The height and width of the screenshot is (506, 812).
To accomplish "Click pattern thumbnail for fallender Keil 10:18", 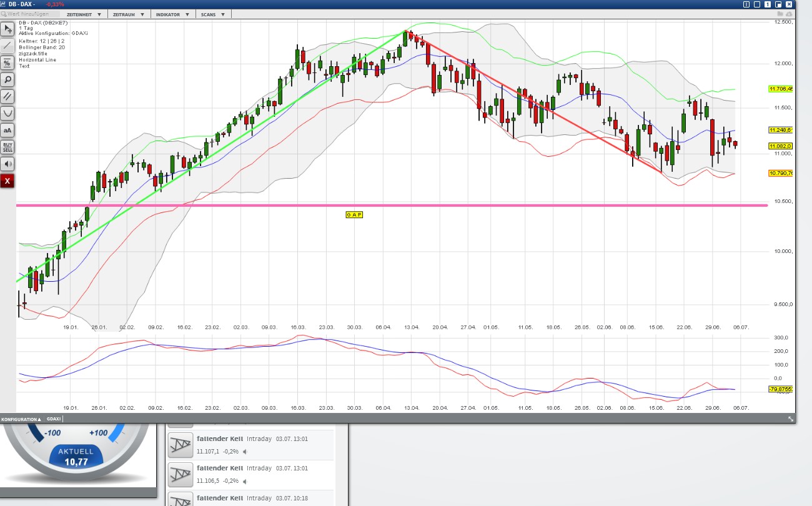I will point(181,500).
